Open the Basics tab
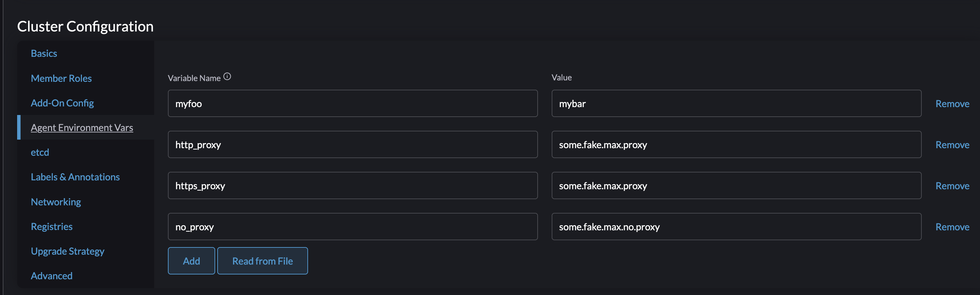Image resolution: width=980 pixels, height=295 pixels. click(44, 54)
